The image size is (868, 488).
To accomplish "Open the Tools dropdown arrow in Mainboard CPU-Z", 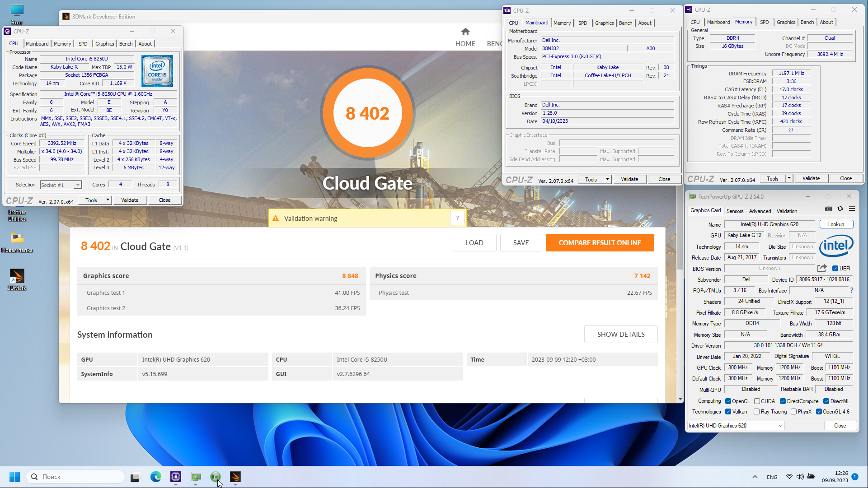I will [x=607, y=179].
